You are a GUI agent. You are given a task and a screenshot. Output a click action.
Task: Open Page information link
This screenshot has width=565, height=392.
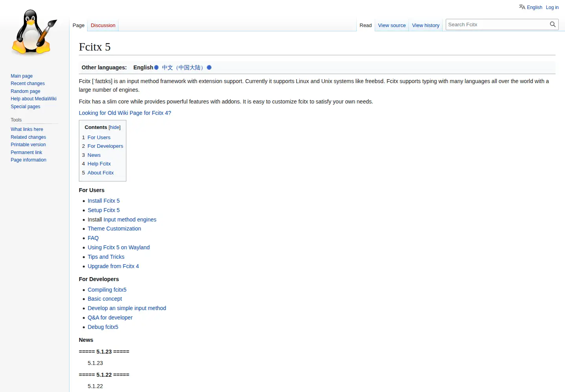[28, 160]
